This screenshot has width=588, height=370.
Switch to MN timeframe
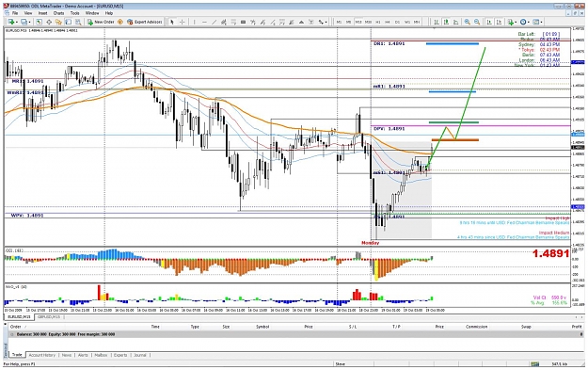click(x=417, y=23)
